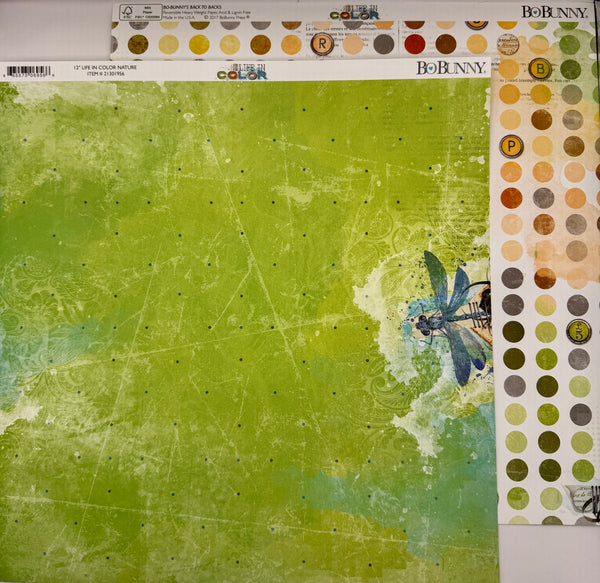
Task: Click the red dot in the top strip
Action: (x=415, y=44)
